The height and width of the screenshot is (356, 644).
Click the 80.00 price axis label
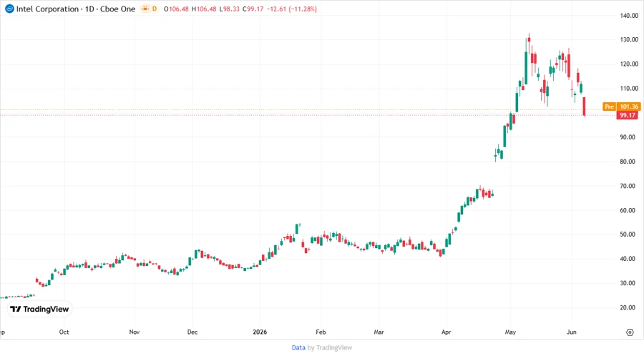click(628, 162)
